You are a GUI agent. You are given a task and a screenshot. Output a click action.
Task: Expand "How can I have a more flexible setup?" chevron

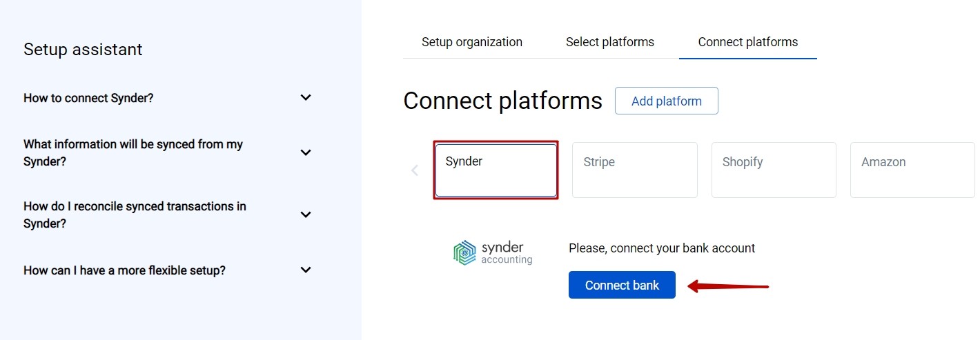(x=306, y=270)
